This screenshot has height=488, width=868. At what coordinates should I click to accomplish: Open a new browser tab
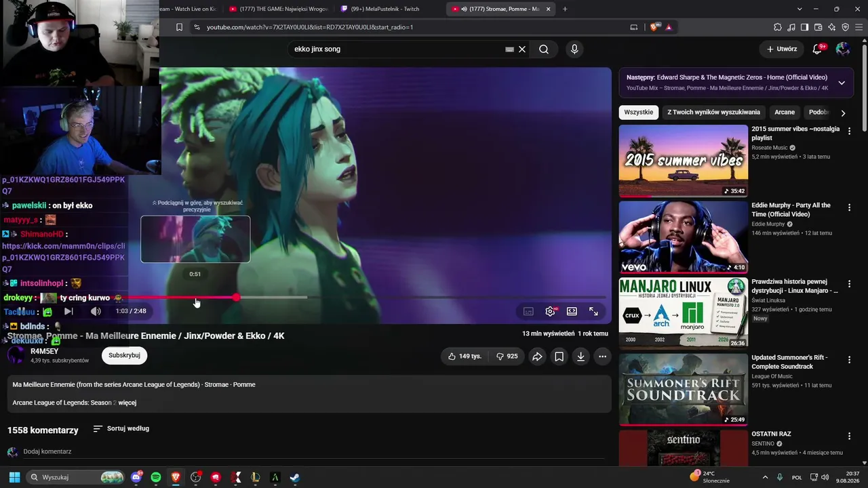565,9
